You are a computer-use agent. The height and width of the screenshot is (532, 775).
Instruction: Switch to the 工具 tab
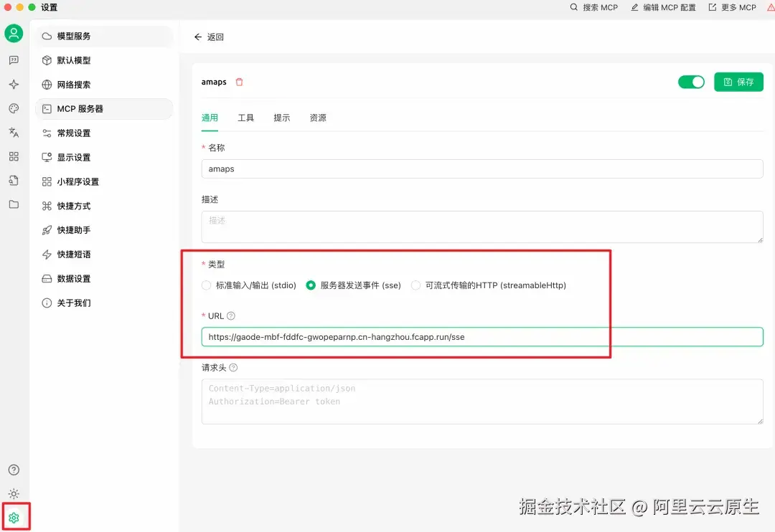(246, 117)
